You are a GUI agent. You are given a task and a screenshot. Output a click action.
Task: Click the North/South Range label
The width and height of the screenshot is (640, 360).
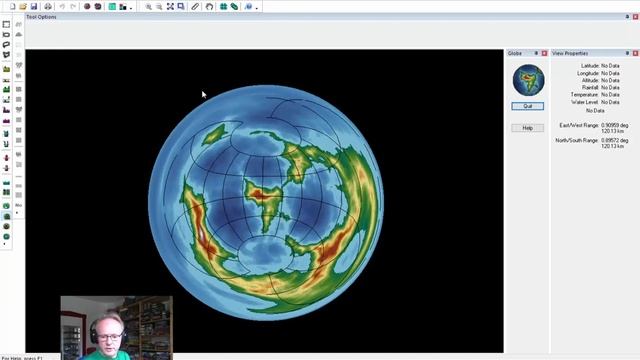point(577,140)
